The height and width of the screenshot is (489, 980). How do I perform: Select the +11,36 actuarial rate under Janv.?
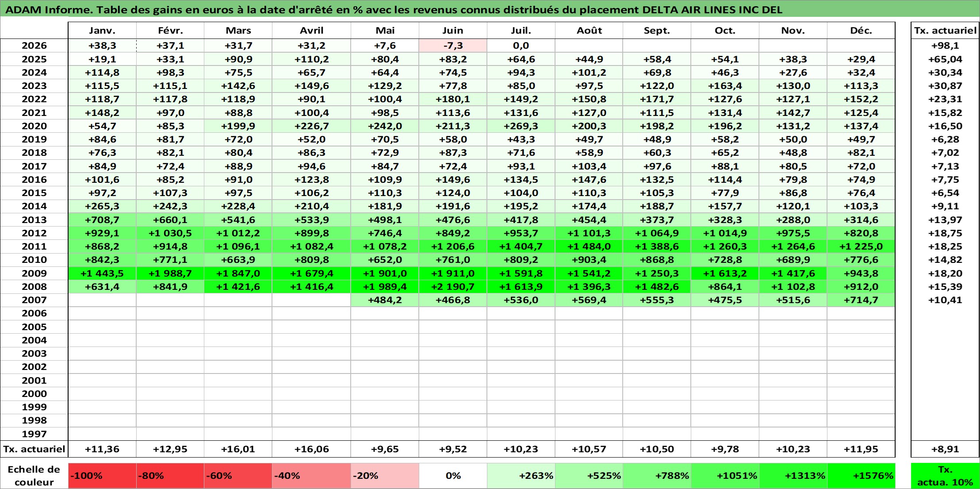(x=102, y=449)
